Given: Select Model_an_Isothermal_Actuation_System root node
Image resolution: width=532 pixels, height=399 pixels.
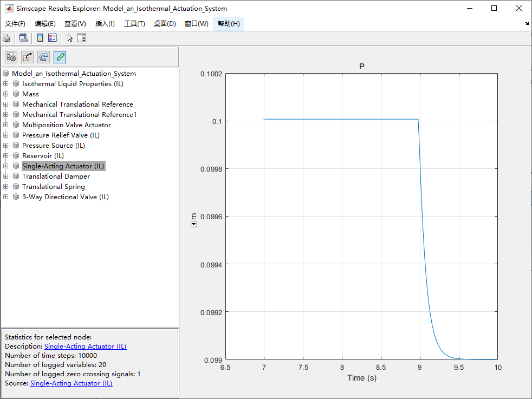Looking at the screenshot, I should 74,73.
